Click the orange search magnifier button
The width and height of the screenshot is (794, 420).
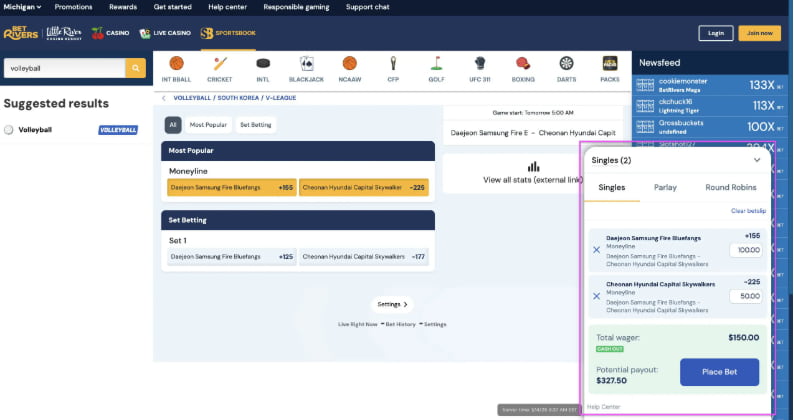[x=136, y=68]
